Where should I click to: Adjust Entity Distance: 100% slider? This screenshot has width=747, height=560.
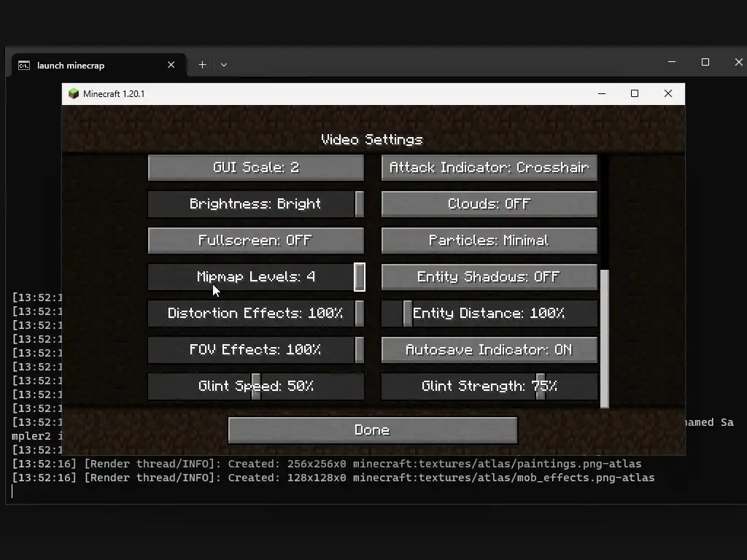[x=489, y=314]
